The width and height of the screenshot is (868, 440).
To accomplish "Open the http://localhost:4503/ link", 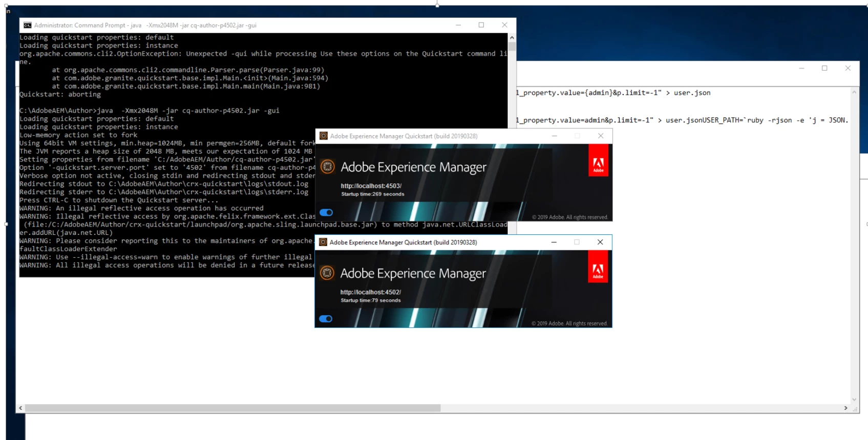I will pos(371,186).
